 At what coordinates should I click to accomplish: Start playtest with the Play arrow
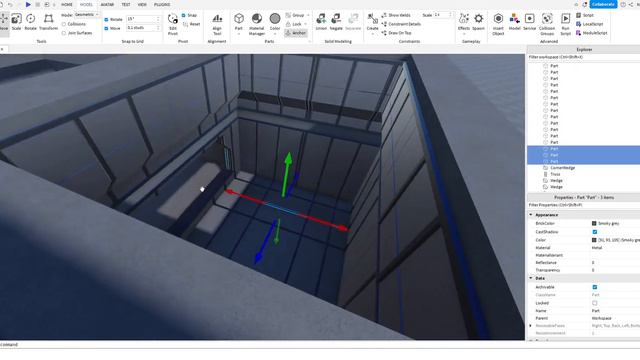click(x=28, y=4)
